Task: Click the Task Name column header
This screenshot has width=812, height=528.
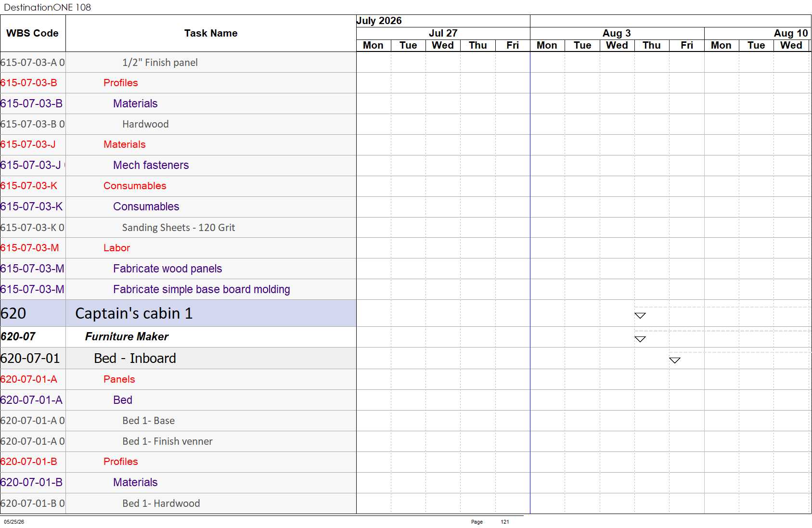Action: coord(211,33)
